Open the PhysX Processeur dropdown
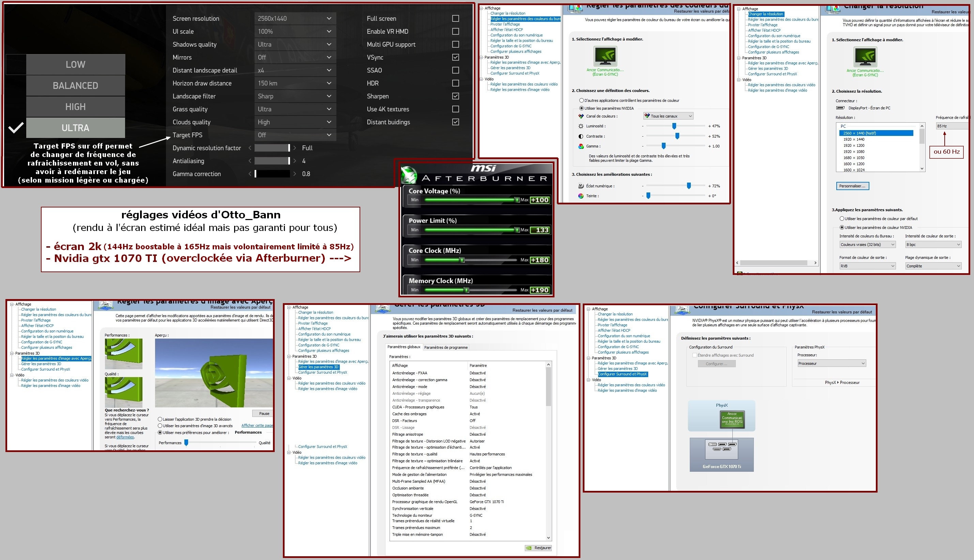The width and height of the screenshot is (974, 560). click(x=831, y=363)
